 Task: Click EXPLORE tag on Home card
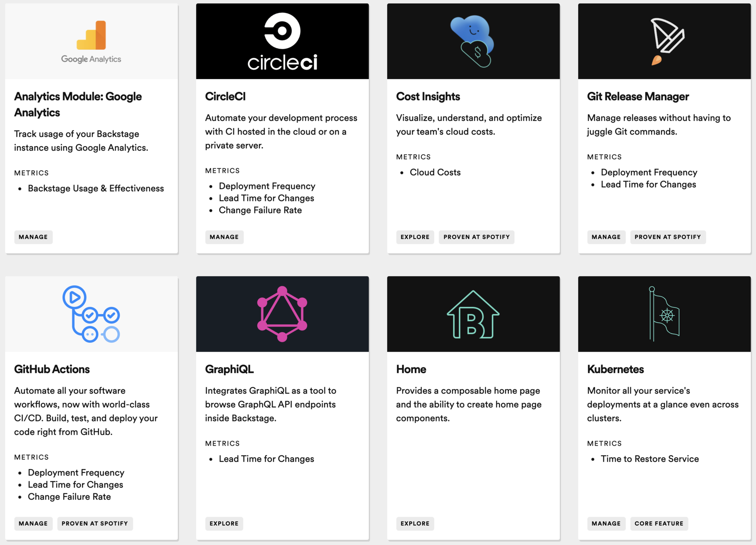(x=415, y=524)
